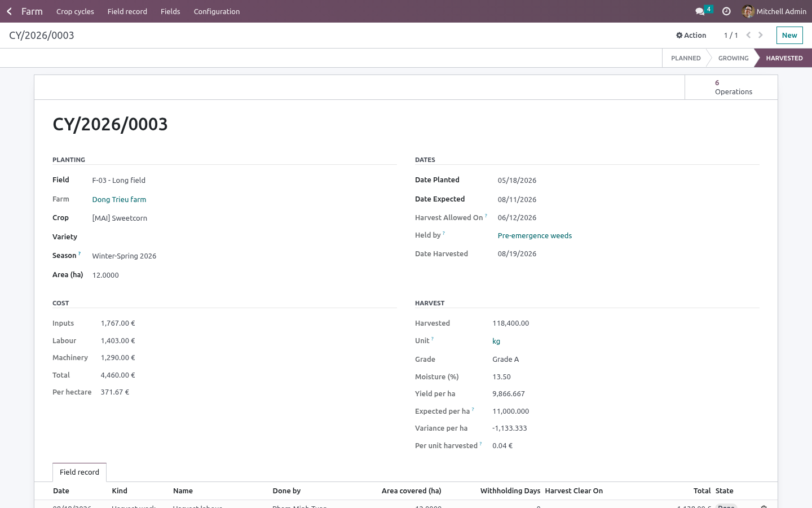Click the Date Harvested value 08/19/2026

(x=517, y=253)
